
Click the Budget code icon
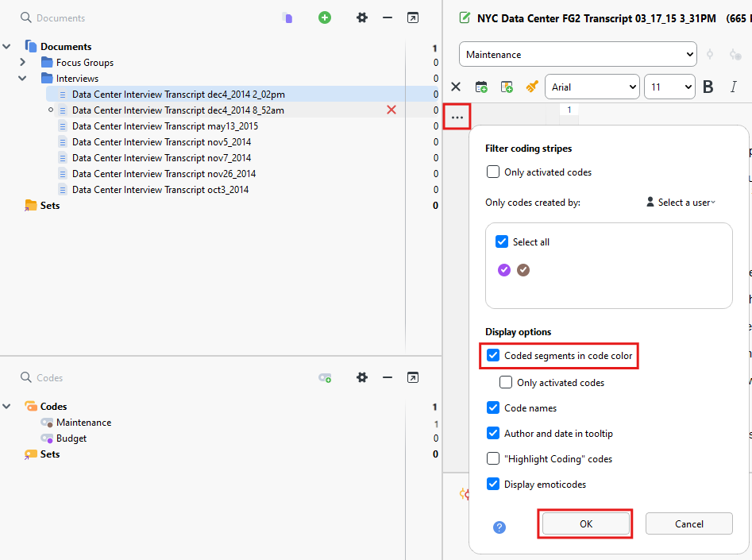47,438
